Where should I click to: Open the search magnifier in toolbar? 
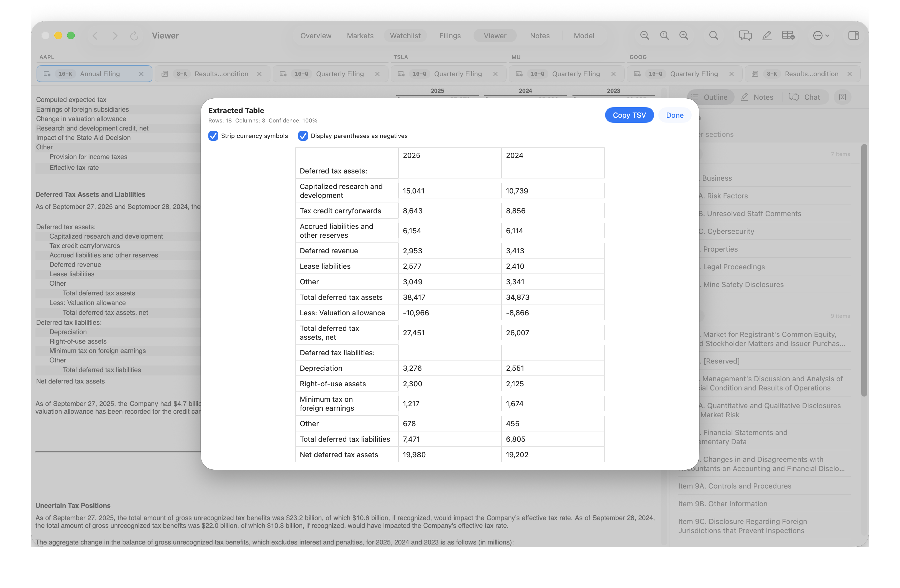(x=714, y=35)
